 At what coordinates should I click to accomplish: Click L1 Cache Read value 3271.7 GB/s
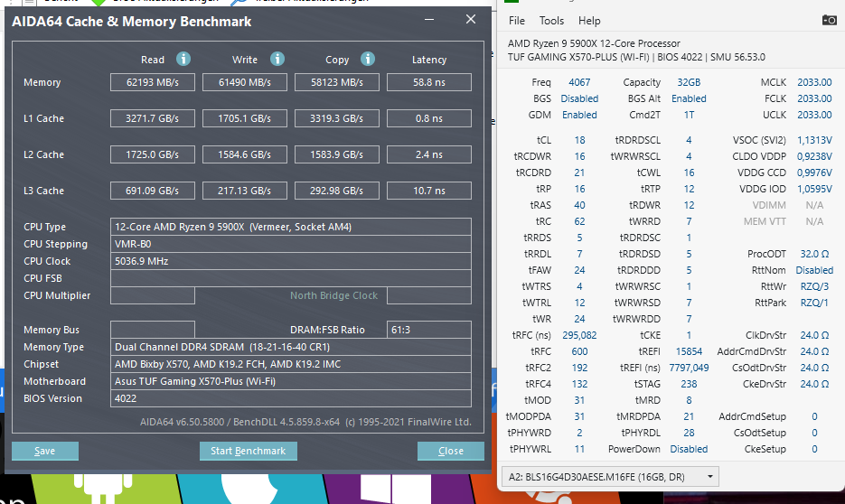153,118
